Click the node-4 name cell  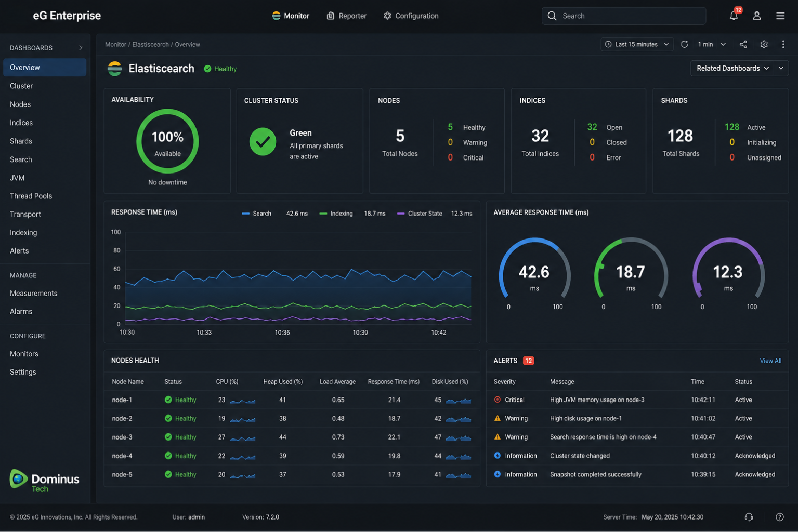click(x=122, y=456)
